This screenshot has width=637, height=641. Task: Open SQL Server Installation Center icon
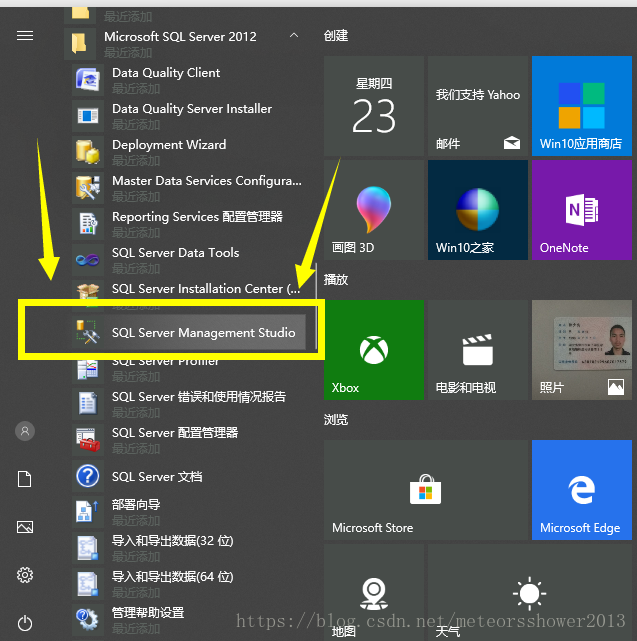click(87, 291)
